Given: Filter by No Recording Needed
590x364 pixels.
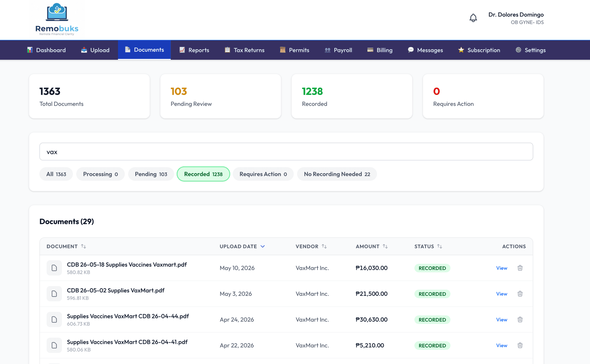Looking at the screenshot, I should (337, 174).
